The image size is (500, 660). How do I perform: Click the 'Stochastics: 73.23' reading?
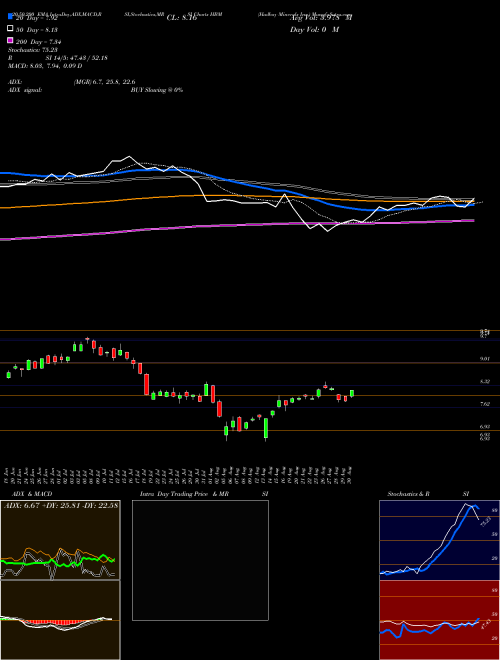pos(32,50)
